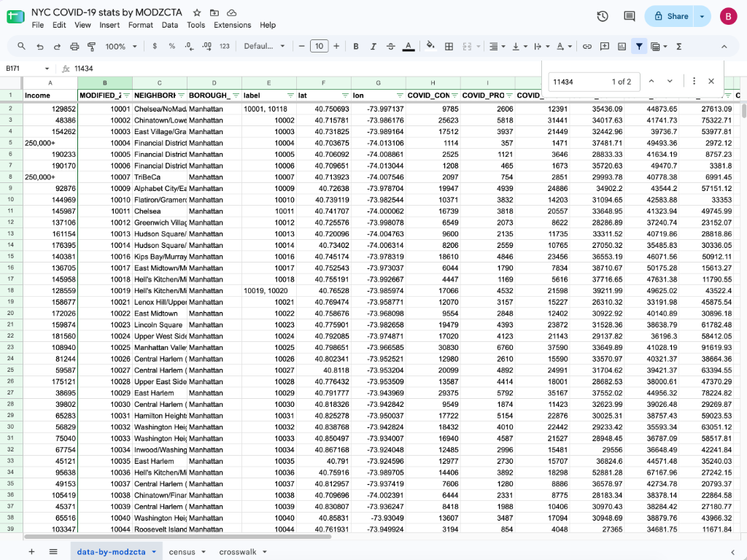Viewport: 747px width, 560px height.
Task: Click the Insert chart icon
Action: point(622,46)
